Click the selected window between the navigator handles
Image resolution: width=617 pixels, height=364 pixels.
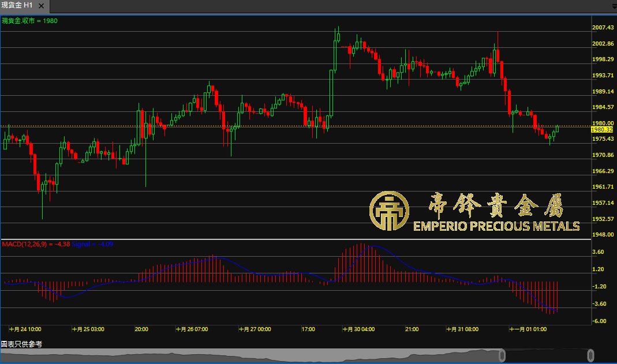coord(546,355)
